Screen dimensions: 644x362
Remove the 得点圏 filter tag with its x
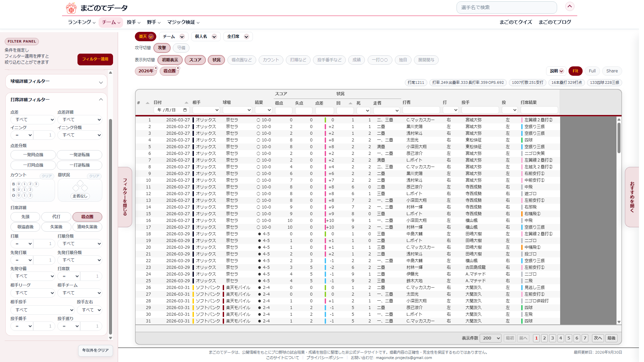pos(178,68)
